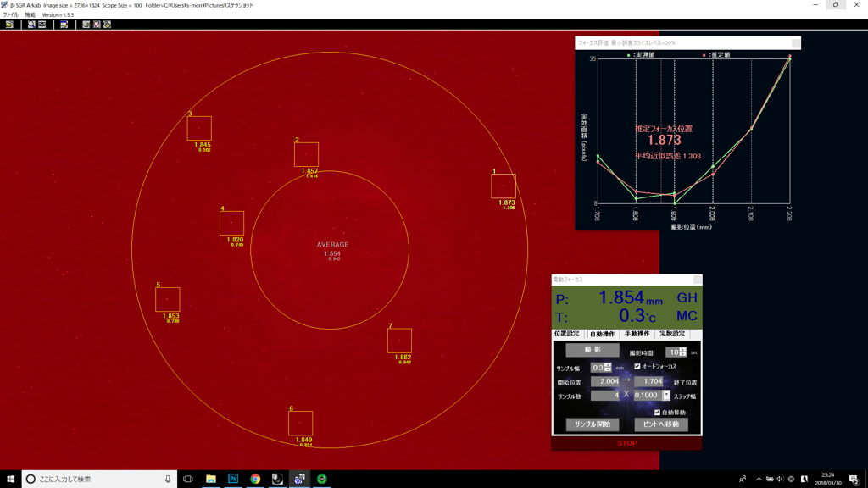Expand the ステップ幅 dropdown arrow
The height and width of the screenshot is (488, 868).
(666, 395)
